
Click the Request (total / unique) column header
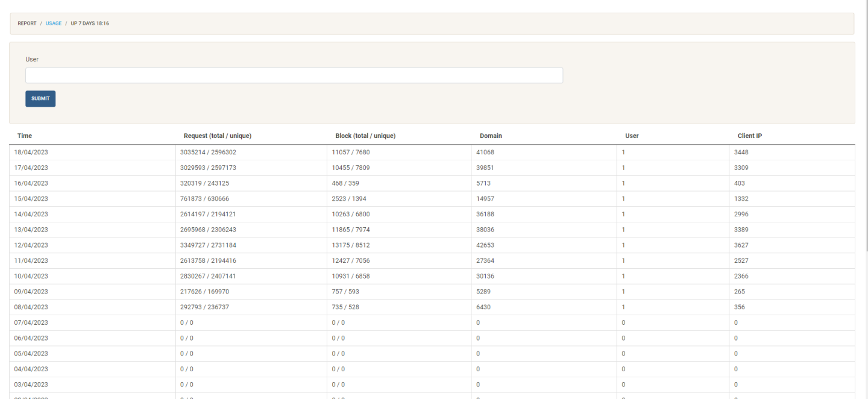tap(217, 136)
